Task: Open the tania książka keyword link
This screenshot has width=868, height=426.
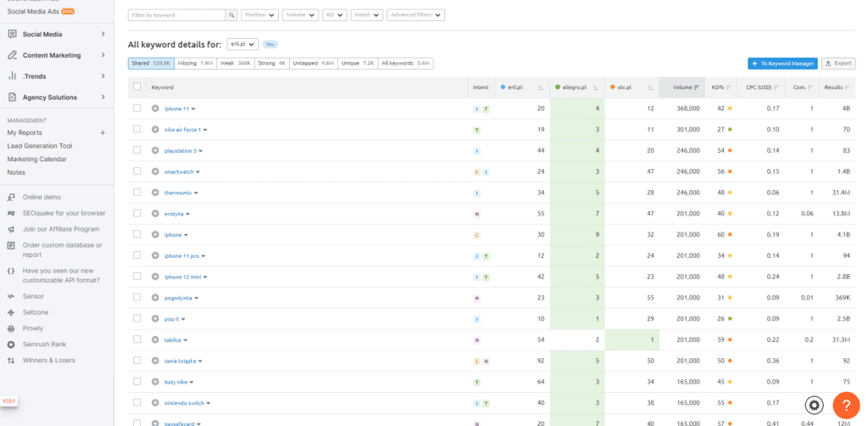Action: (181, 362)
